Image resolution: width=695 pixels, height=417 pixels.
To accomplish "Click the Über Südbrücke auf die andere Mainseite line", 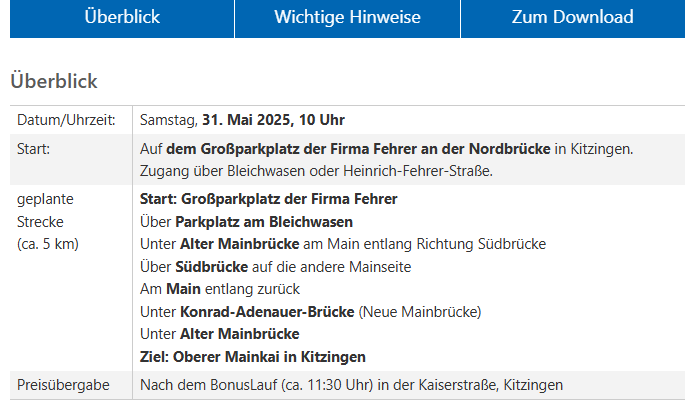I will point(276,267).
